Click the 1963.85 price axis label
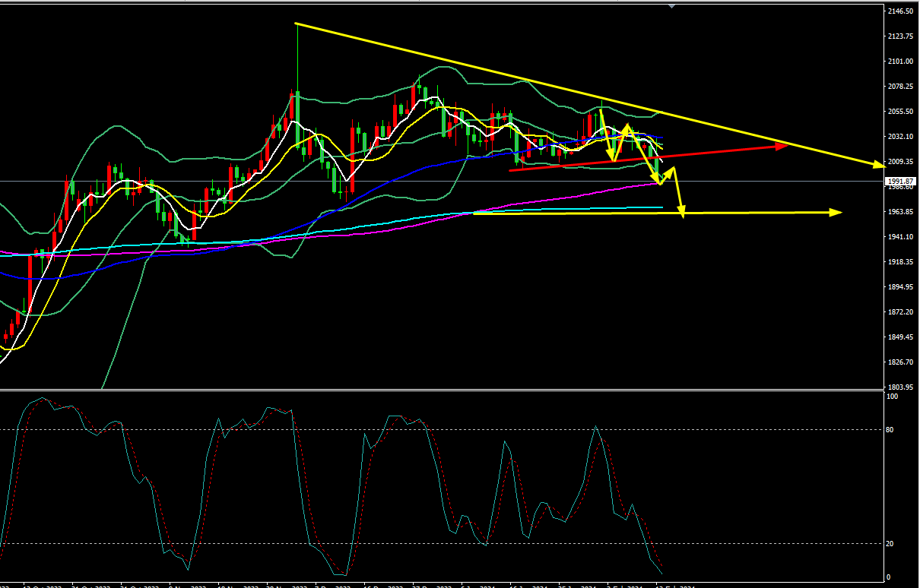 point(902,212)
